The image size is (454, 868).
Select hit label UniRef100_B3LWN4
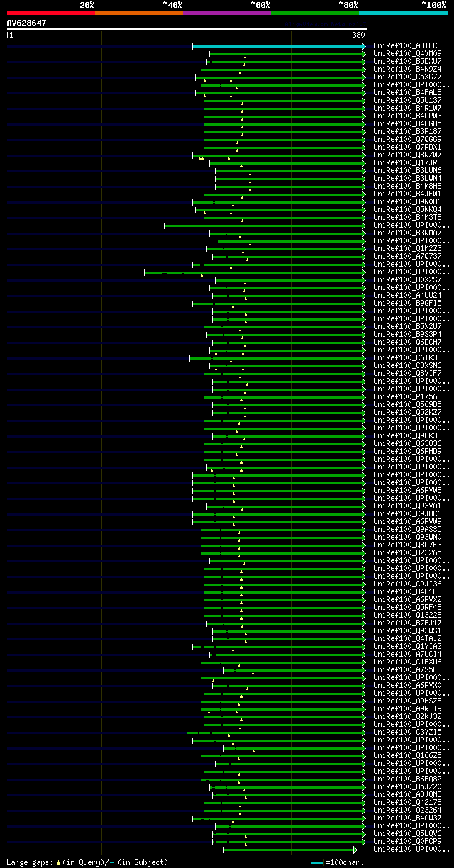click(407, 179)
